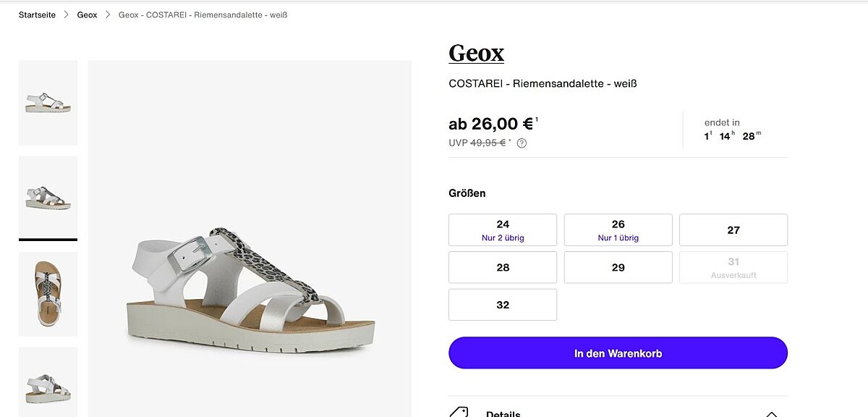
Task: Show first side-view sandal thumbnail
Action: 48,103
